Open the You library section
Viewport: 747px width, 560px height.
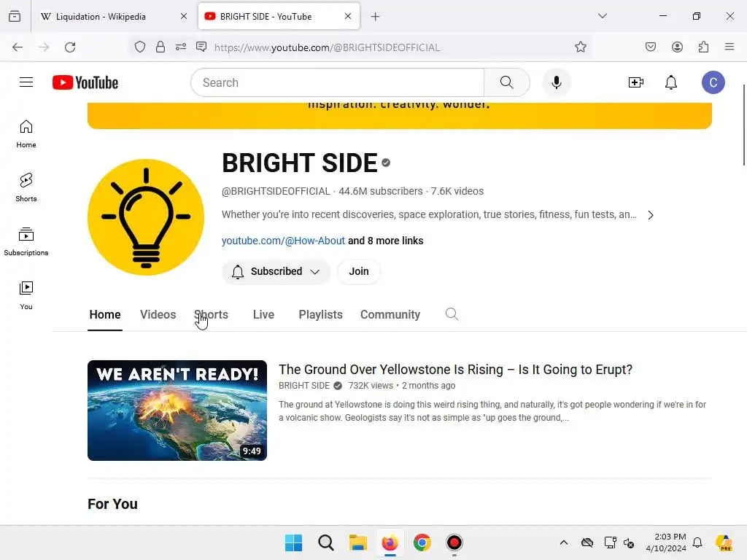coord(26,296)
